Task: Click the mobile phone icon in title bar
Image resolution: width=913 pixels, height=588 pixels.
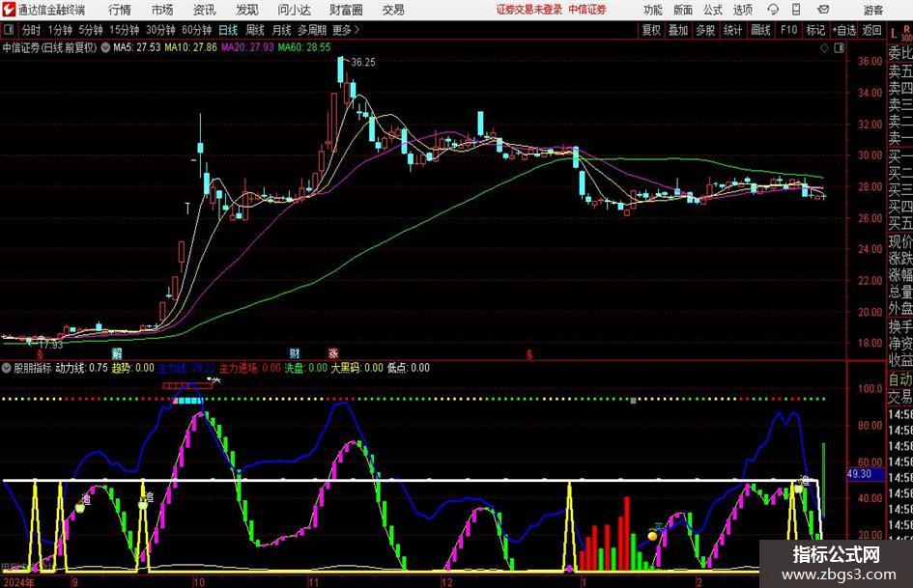Action: pos(796,10)
